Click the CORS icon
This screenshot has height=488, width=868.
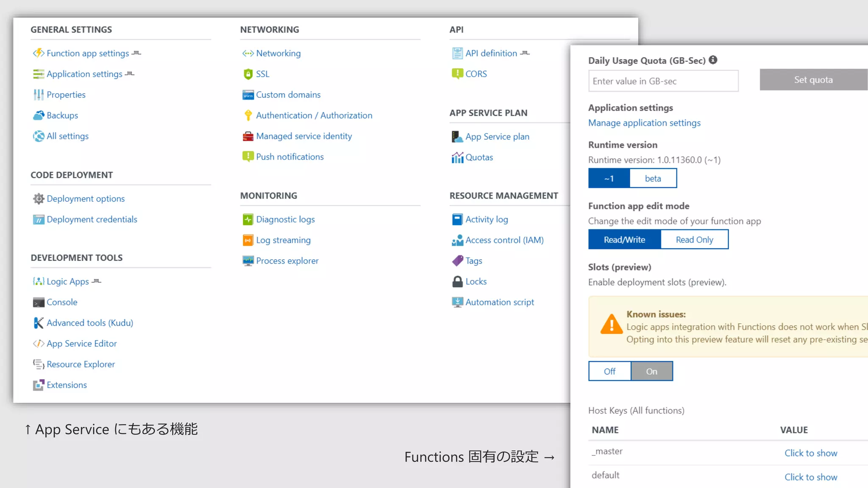coord(457,74)
